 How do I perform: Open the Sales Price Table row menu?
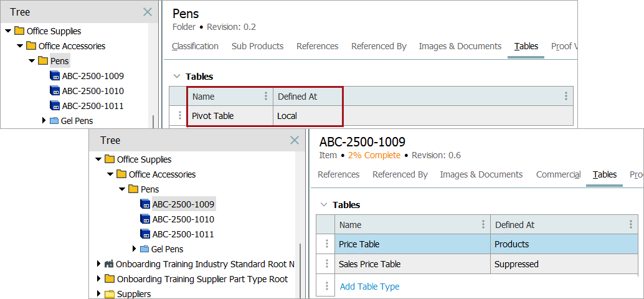[x=326, y=263]
